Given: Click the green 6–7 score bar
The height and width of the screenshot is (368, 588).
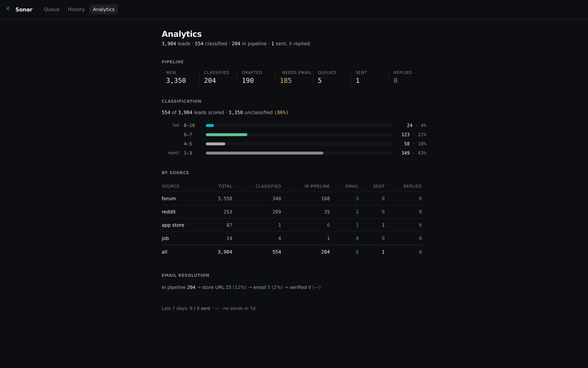Looking at the screenshot, I should (x=226, y=135).
